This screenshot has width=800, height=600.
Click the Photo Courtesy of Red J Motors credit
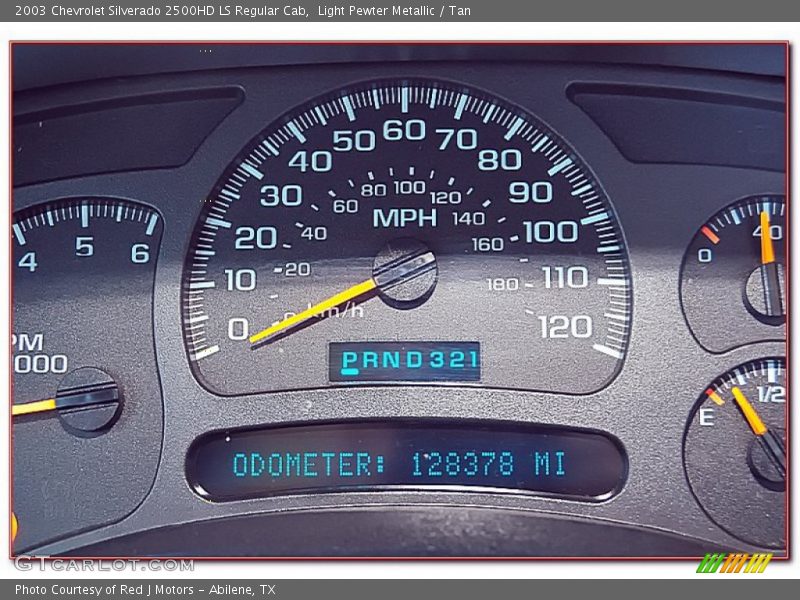145,590
